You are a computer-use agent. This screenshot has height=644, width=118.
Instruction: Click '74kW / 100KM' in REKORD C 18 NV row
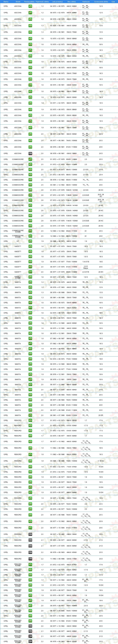point(72,461)
